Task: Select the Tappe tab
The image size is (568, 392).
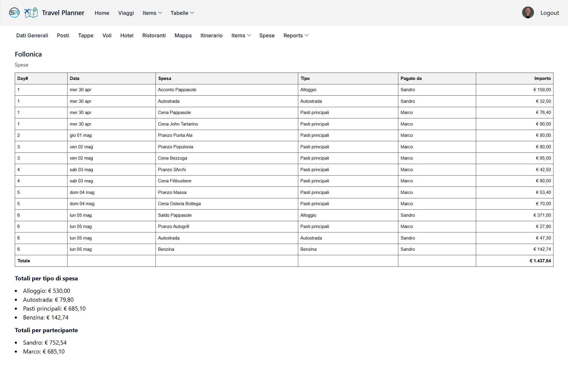Action: coord(86,36)
